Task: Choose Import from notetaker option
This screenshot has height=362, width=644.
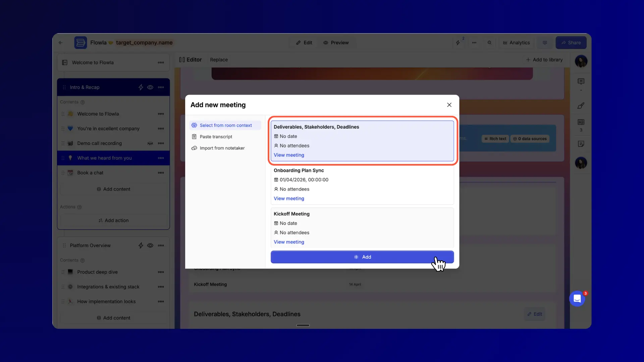Action: click(222, 148)
